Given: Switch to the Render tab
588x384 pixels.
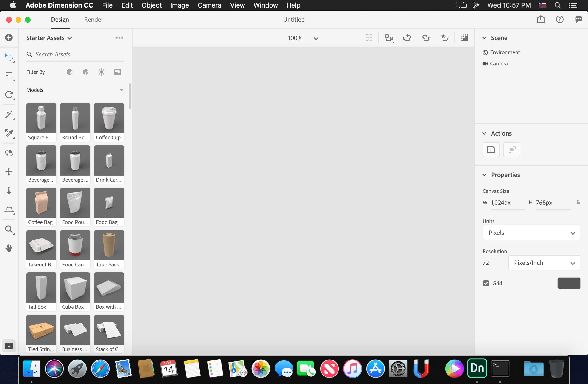Looking at the screenshot, I should (93, 20).
